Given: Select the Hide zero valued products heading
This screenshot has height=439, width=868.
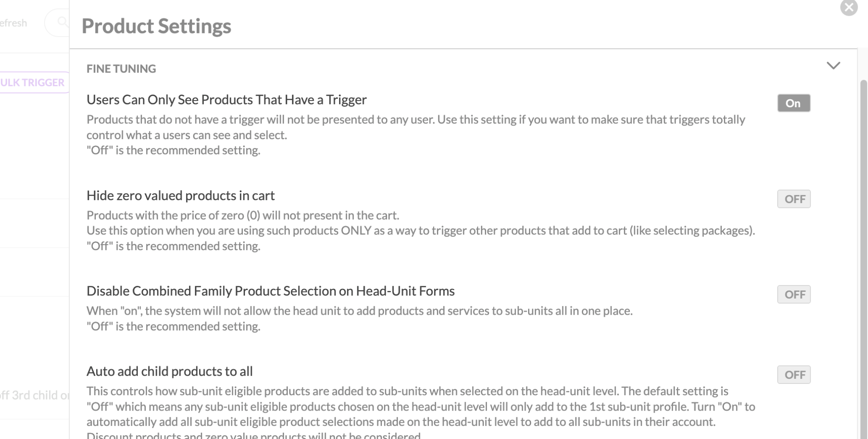Looking at the screenshot, I should coord(181,196).
